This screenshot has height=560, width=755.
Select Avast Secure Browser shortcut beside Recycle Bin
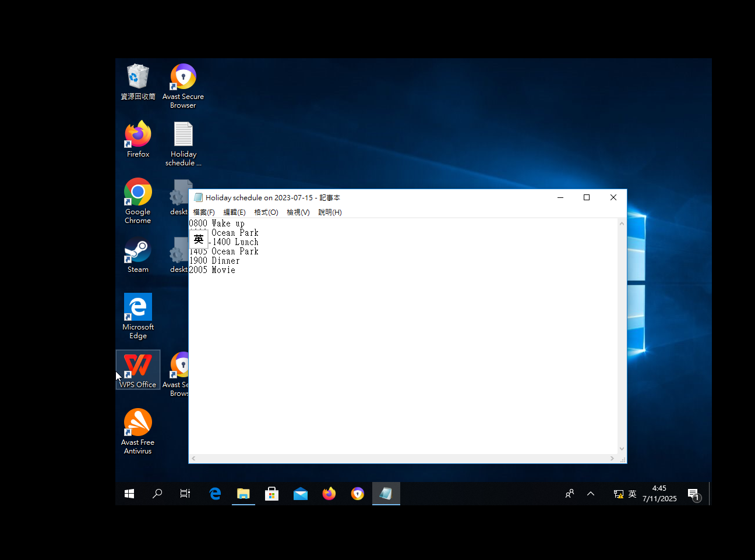183,86
